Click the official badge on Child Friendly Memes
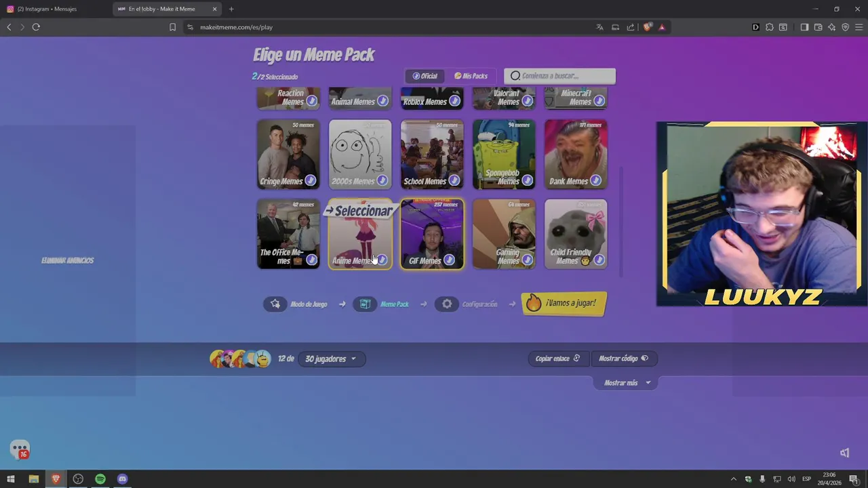This screenshot has width=868, height=488. point(599,260)
